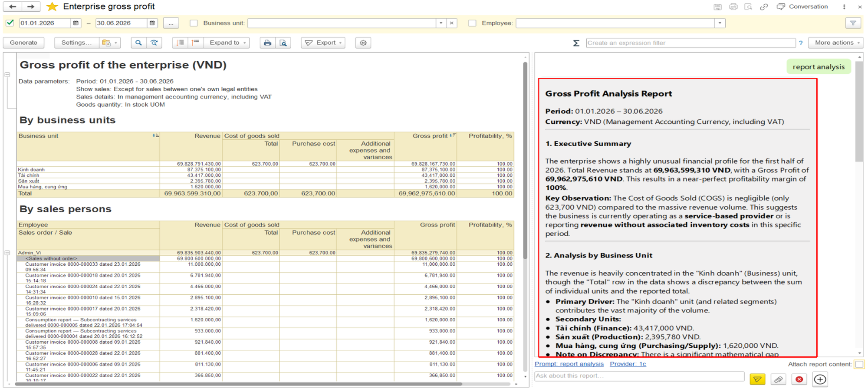This screenshot has height=389, width=868.
Task: Click the red cancel X icon
Action: pos(799,379)
